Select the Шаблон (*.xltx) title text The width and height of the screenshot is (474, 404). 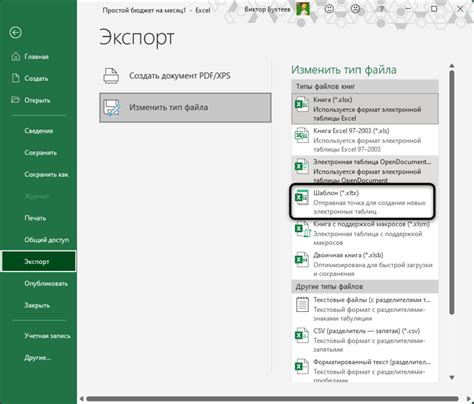click(x=336, y=193)
